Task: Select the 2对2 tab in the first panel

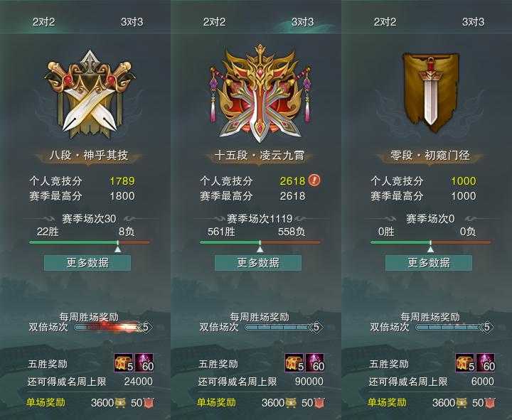Action: (43, 22)
